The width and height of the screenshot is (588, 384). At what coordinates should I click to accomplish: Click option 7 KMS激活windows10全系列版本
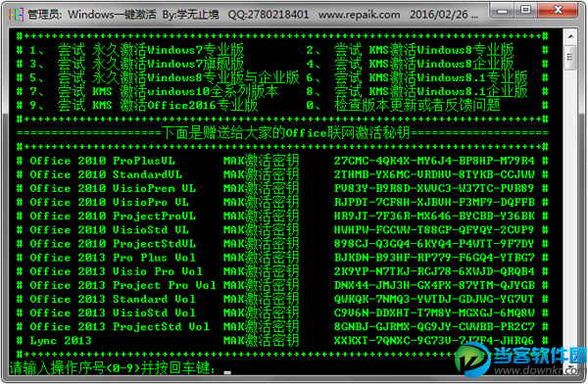point(154,92)
